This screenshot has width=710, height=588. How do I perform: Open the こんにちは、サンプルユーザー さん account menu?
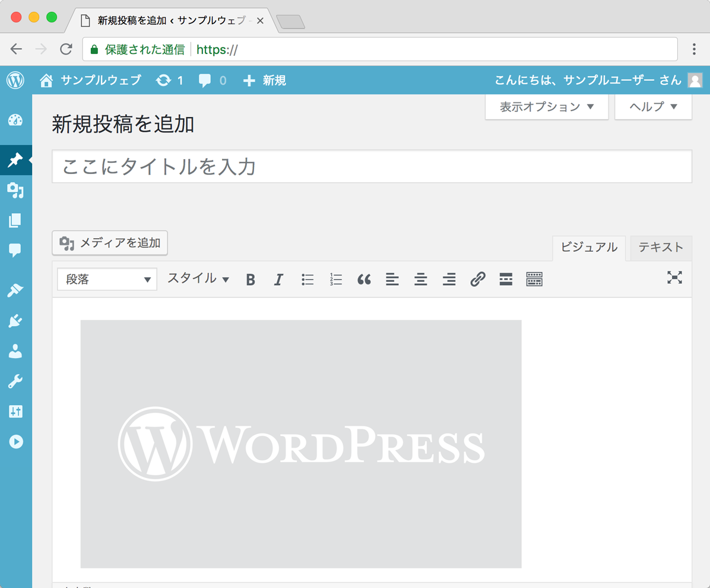(598, 81)
